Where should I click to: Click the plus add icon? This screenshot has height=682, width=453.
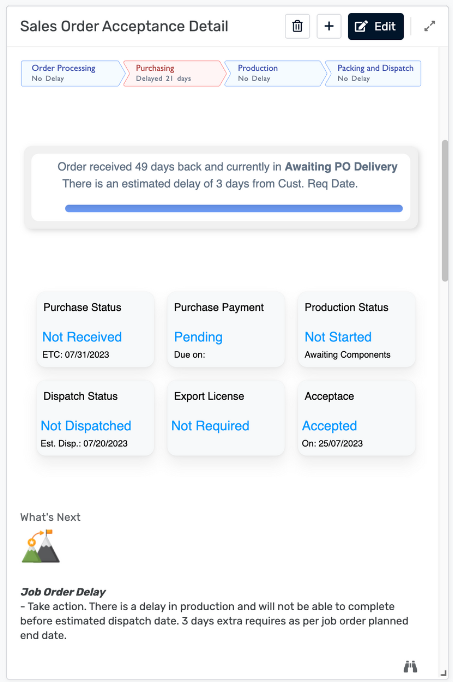pyautogui.click(x=329, y=27)
